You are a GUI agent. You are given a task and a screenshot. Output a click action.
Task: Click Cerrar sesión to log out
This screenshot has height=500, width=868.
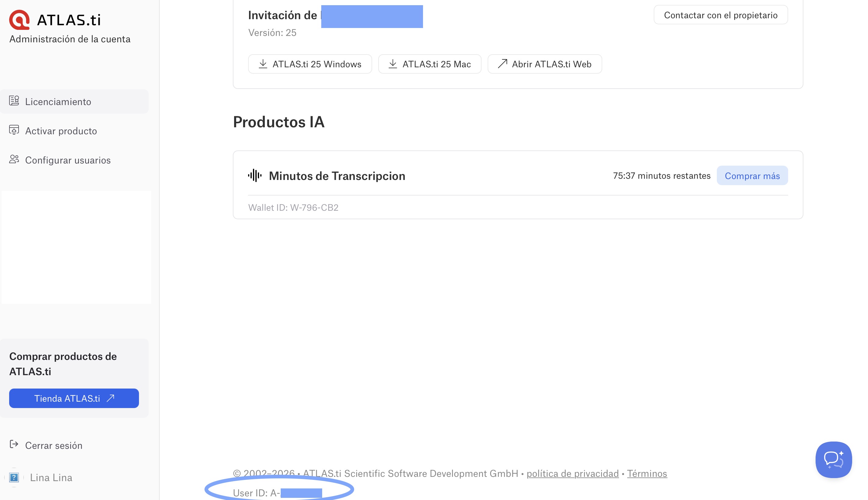coord(54,445)
